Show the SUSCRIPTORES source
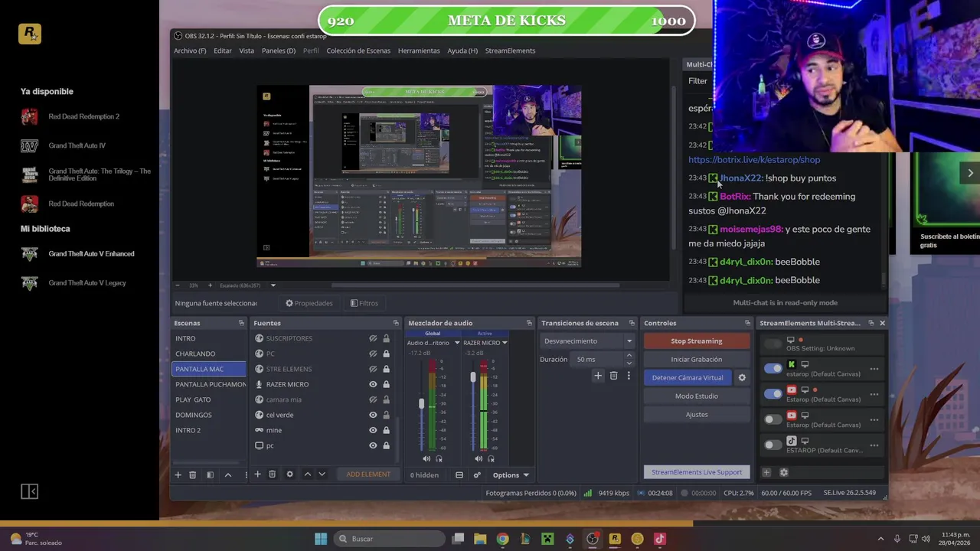 tap(373, 338)
